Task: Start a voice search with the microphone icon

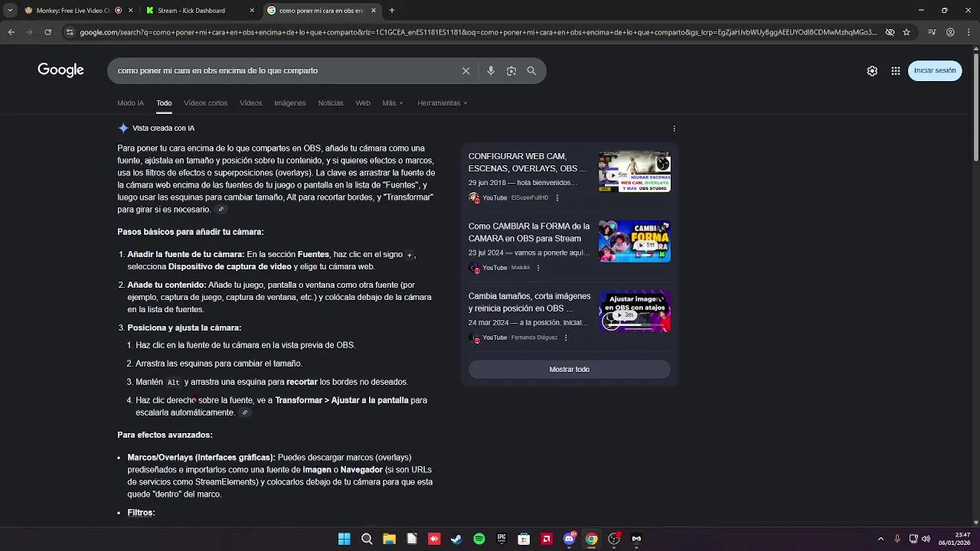Action: 491,70
